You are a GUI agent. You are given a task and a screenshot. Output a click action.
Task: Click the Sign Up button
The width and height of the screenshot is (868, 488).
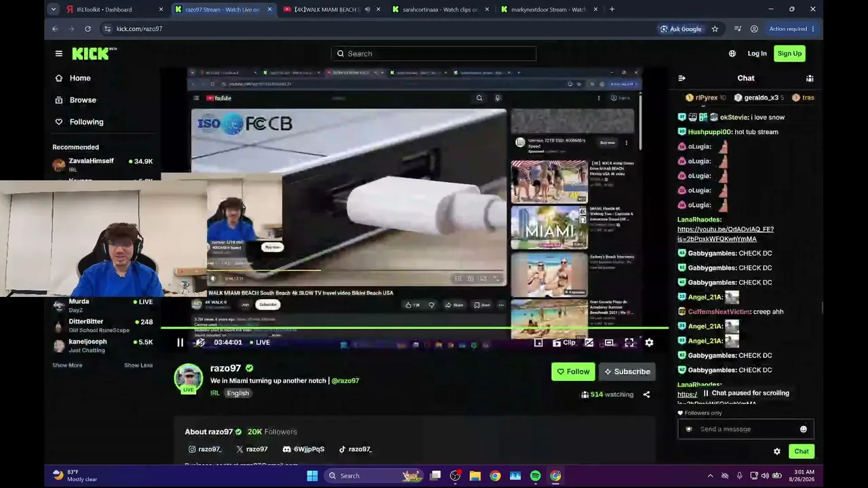[789, 54]
